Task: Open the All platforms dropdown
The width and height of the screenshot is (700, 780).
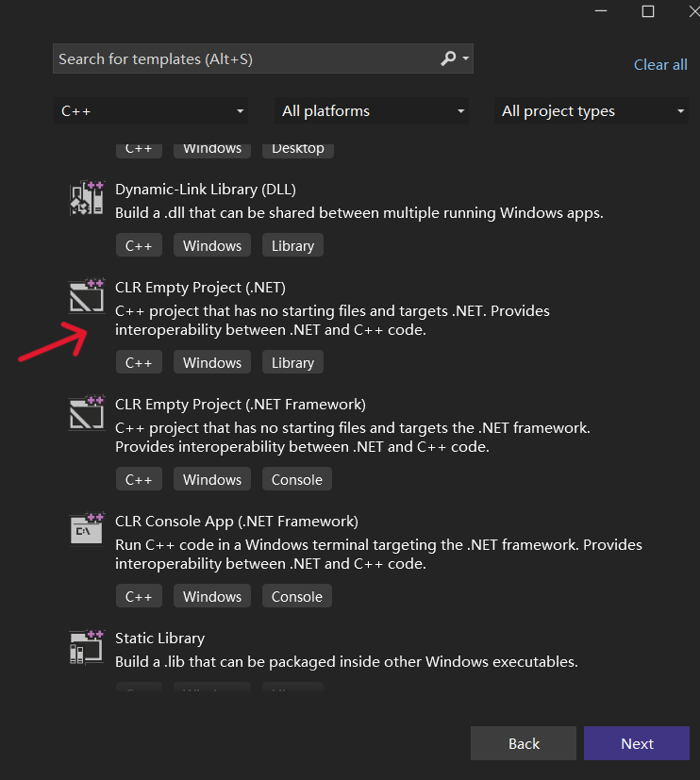Action: click(x=371, y=110)
